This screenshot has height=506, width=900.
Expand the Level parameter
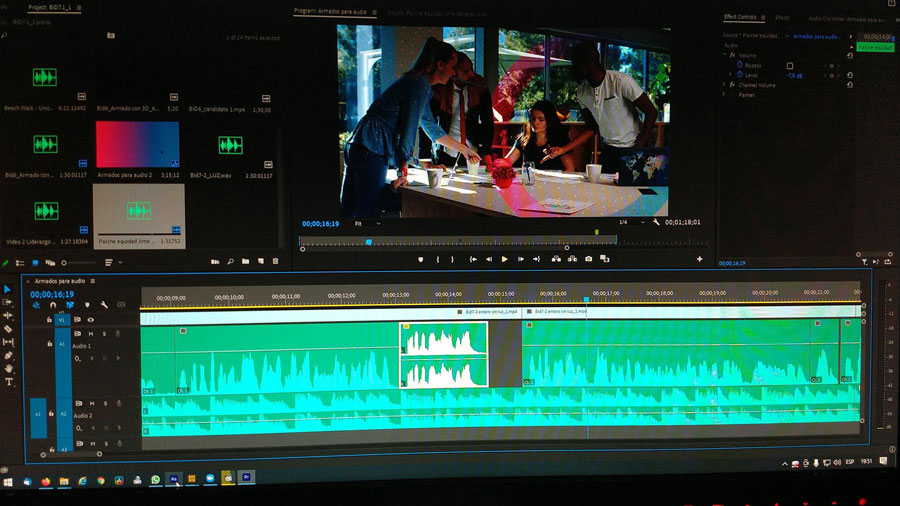point(731,75)
